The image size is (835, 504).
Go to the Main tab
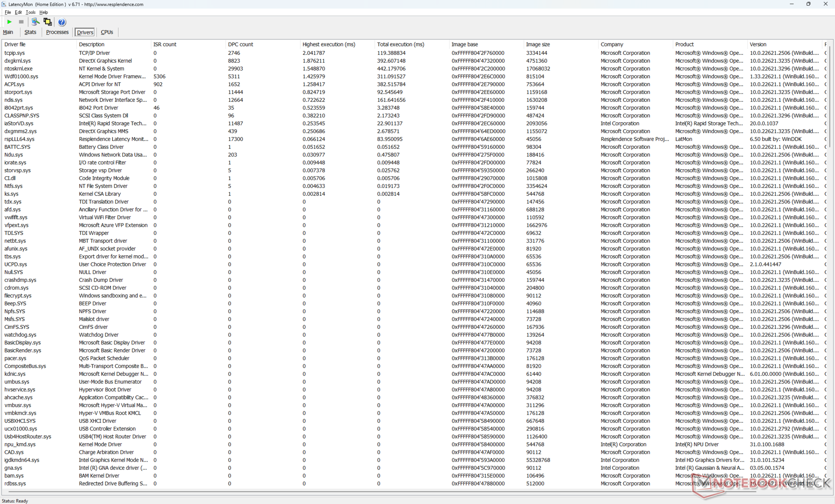coord(8,32)
